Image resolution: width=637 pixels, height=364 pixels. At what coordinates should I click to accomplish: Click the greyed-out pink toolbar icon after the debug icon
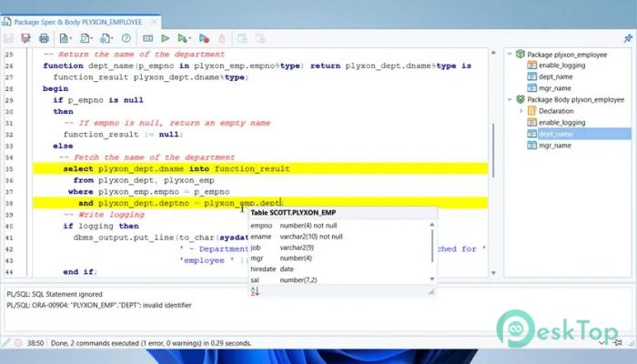pyautogui.click(x=222, y=38)
